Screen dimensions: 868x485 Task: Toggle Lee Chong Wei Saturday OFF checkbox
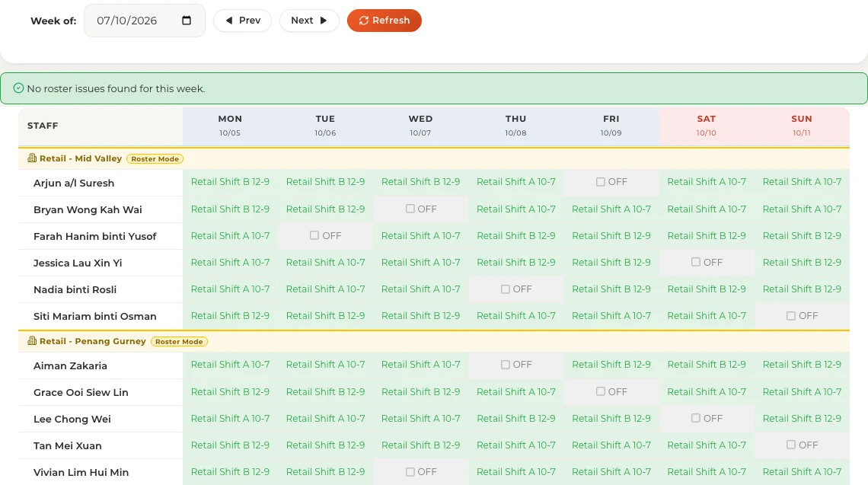point(696,418)
